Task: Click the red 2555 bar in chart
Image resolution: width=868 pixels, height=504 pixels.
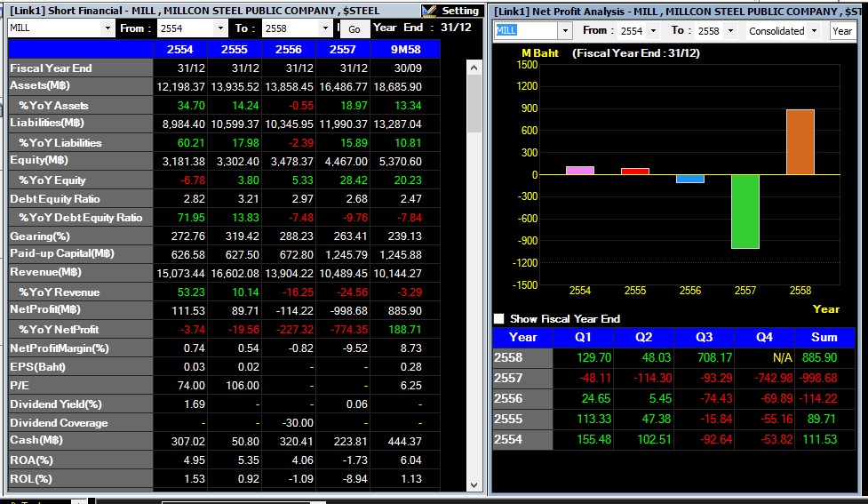Action: pos(635,172)
